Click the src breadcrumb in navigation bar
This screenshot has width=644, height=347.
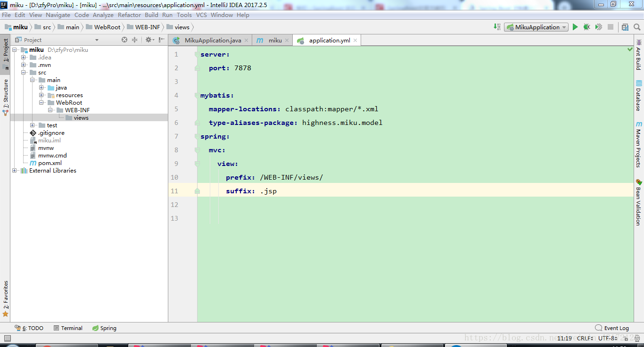pyautogui.click(x=43, y=27)
